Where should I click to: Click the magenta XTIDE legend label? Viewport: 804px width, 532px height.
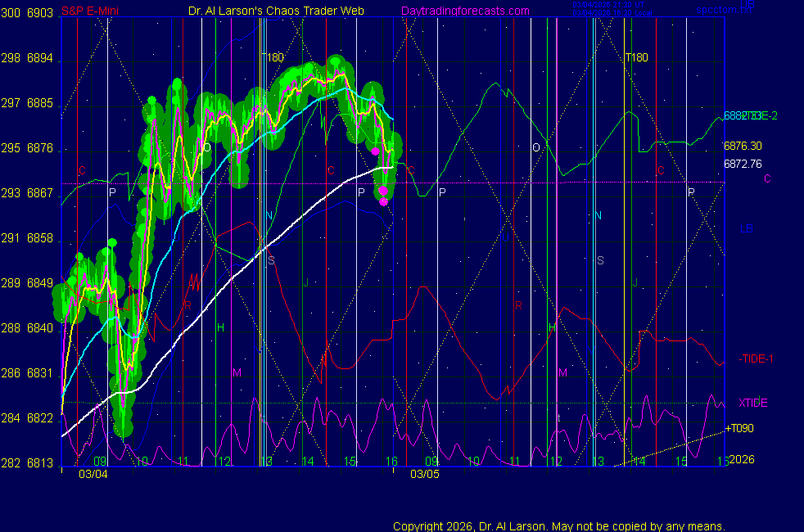(753, 403)
